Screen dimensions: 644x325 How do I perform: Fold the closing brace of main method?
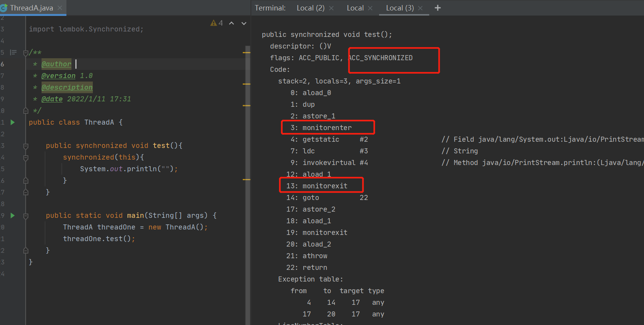pos(26,250)
